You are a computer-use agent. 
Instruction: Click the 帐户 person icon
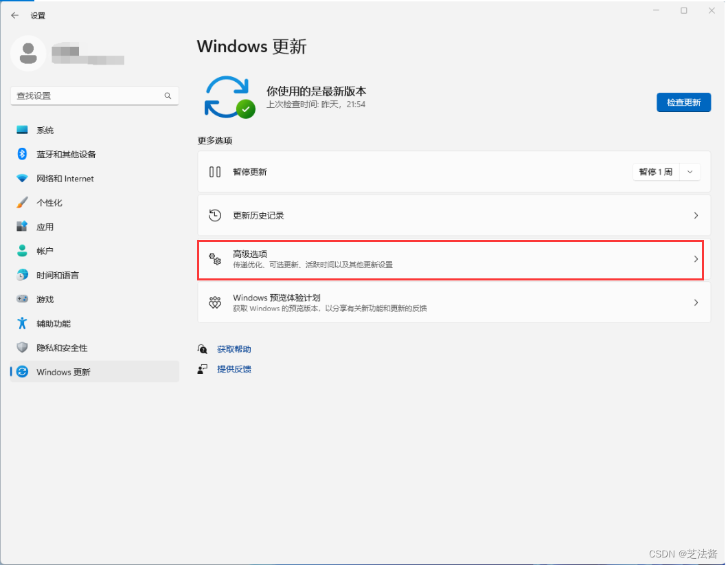click(x=22, y=251)
